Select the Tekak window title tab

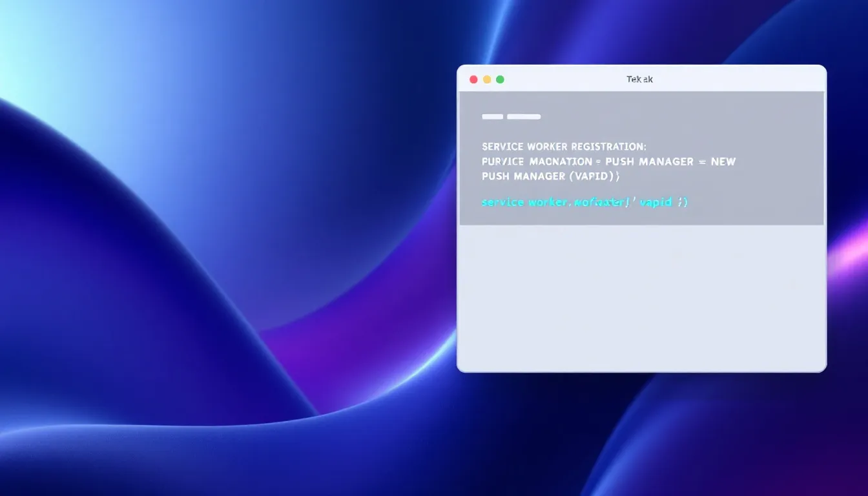tap(640, 79)
